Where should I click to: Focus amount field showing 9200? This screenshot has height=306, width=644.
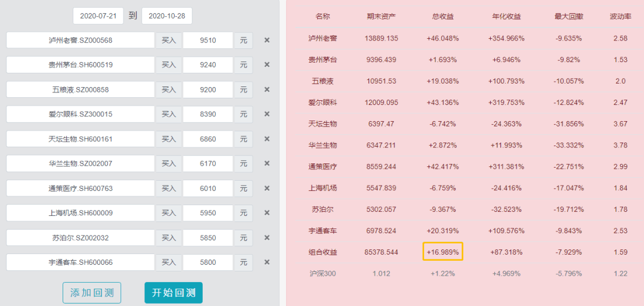coord(208,89)
